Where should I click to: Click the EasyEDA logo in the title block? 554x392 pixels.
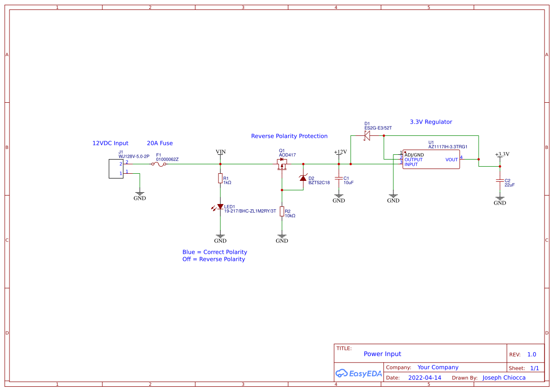[359, 374]
